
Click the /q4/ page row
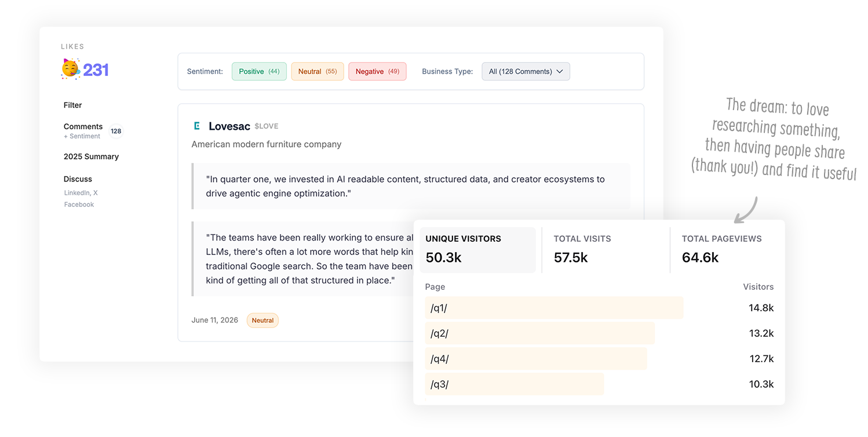pos(599,359)
